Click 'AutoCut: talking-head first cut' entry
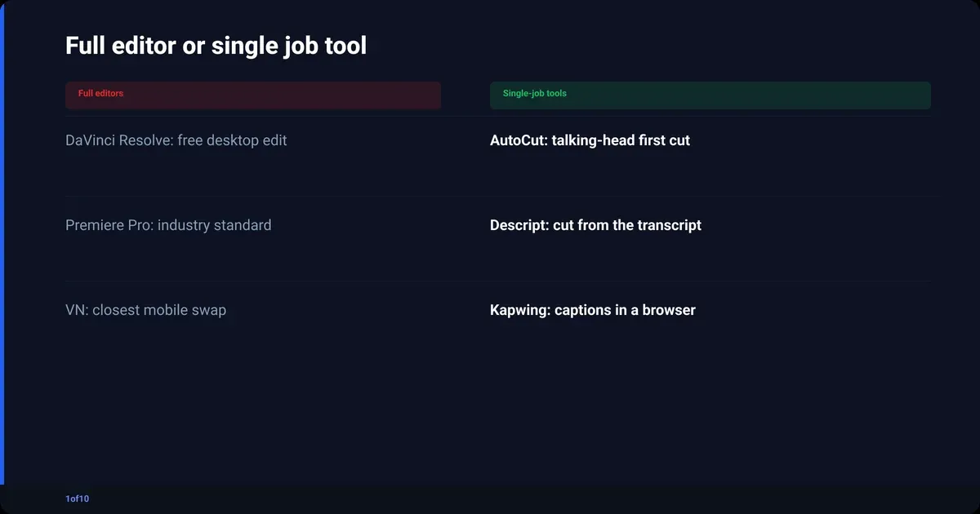 (590, 140)
